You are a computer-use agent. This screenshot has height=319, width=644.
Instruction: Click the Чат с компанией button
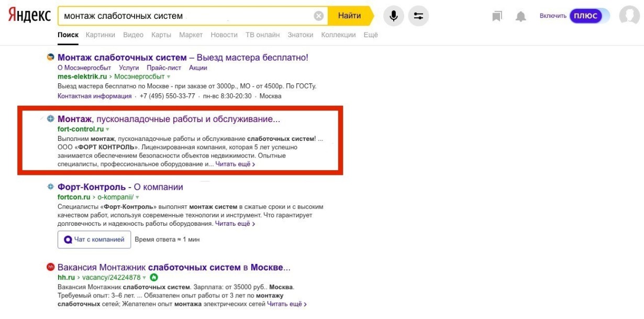pos(94,239)
